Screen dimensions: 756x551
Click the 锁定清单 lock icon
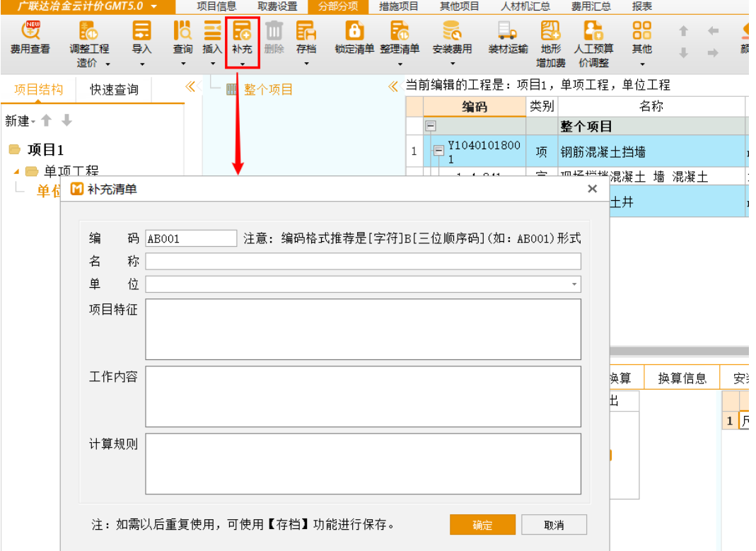(354, 32)
